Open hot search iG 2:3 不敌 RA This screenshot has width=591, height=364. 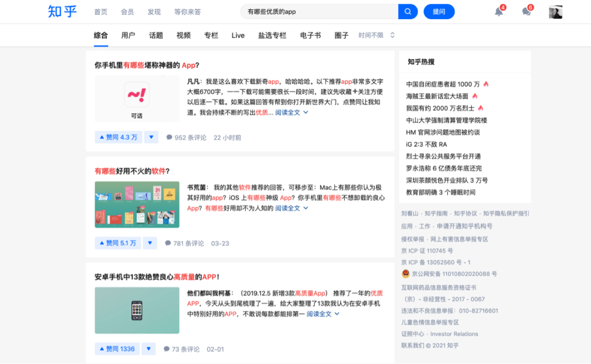426,145
